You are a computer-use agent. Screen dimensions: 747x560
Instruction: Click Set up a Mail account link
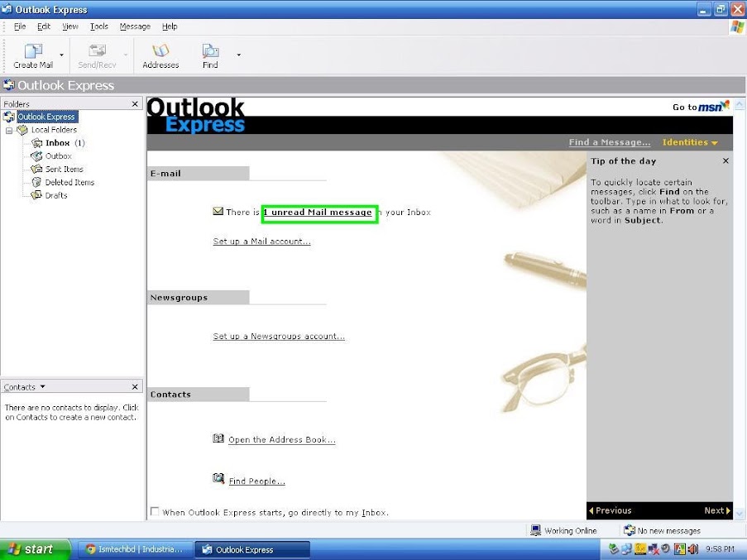pyautogui.click(x=261, y=242)
